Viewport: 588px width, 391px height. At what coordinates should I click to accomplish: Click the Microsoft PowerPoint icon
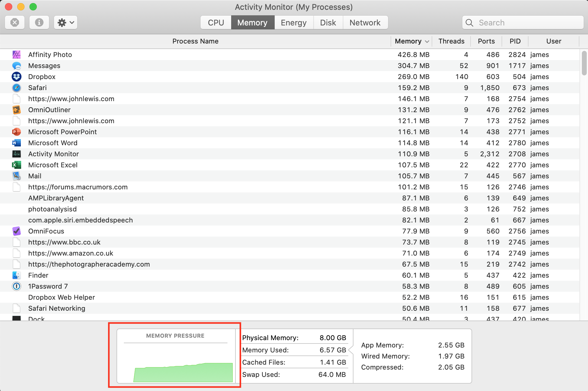(17, 132)
